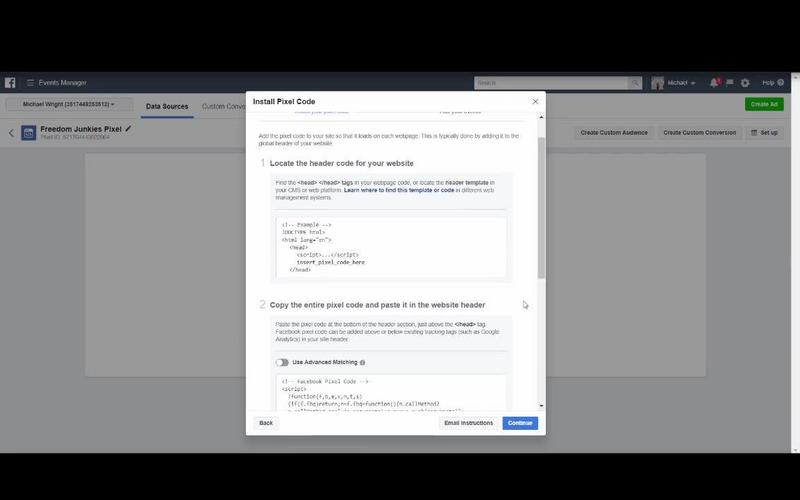Click the dialog scrollbar down arrow
The height and width of the screenshot is (500, 800).
coord(541,406)
